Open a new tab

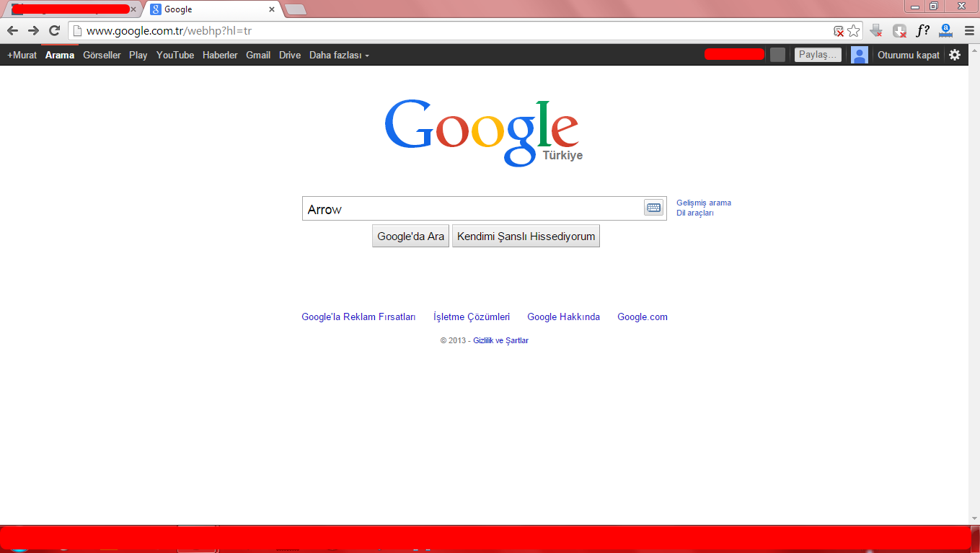(x=296, y=9)
